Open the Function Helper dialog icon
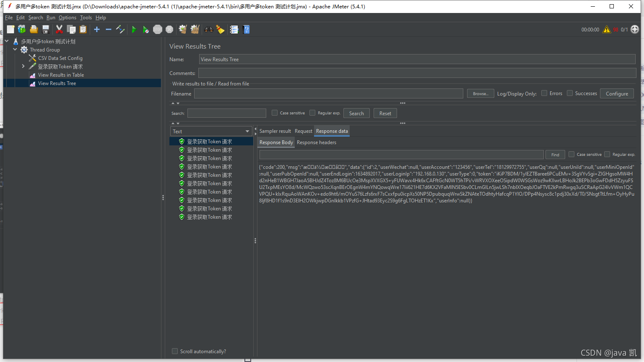The width and height of the screenshot is (644, 362). pos(234,29)
